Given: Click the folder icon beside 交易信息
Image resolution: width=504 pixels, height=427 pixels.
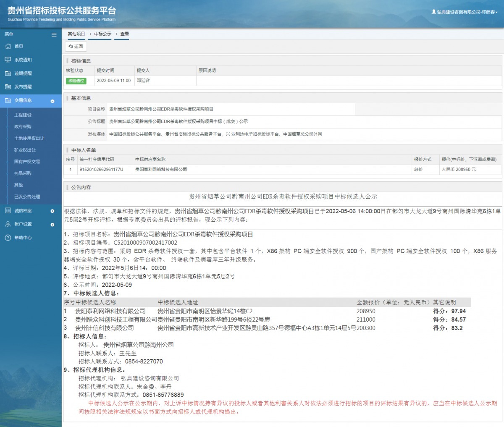Looking at the screenshot, I should tap(8, 100).
